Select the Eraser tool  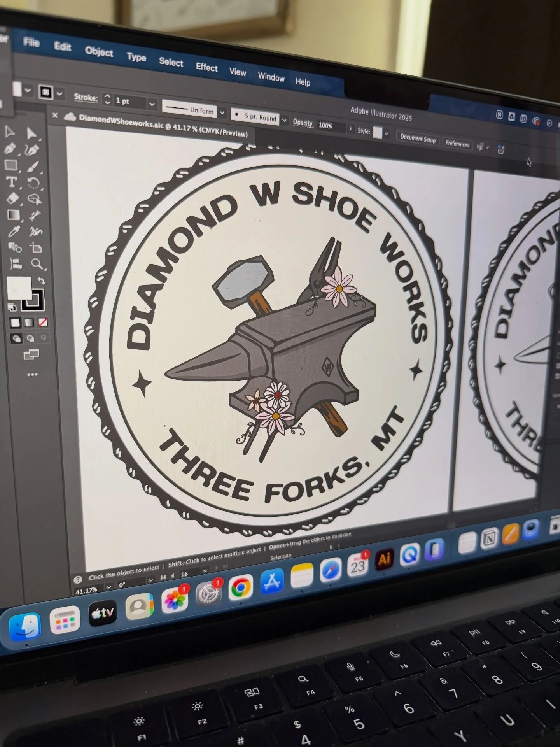12,198
